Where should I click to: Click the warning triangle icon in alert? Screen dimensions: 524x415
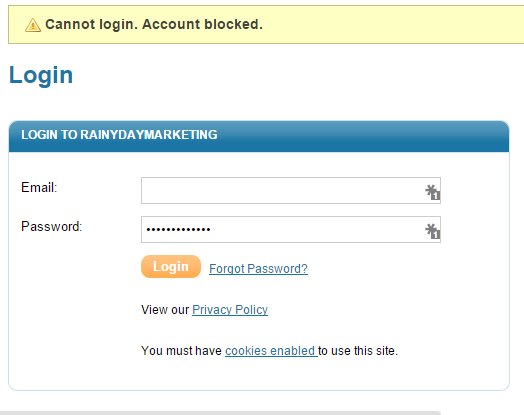[33, 25]
